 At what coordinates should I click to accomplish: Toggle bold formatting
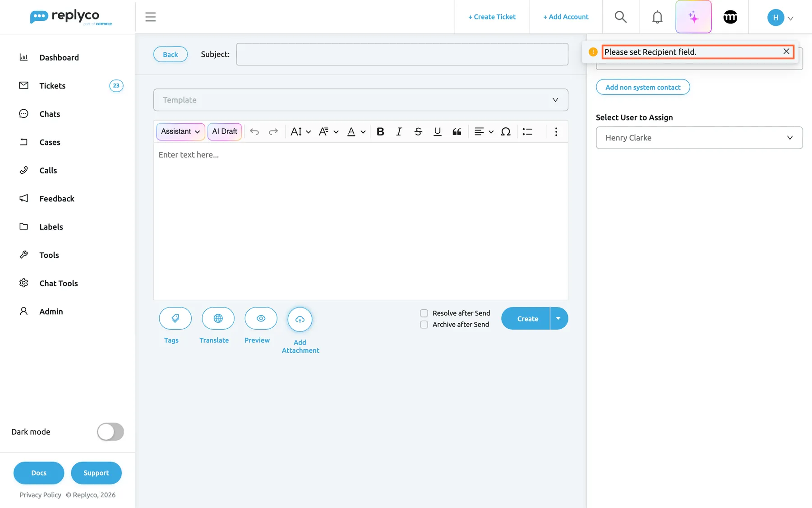pyautogui.click(x=380, y=131)
